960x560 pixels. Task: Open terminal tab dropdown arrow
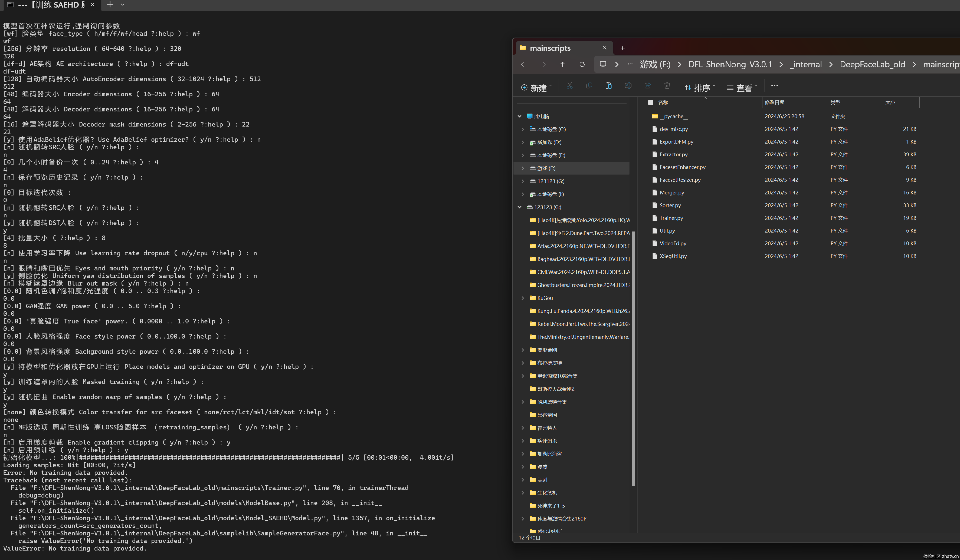(123, 5)
